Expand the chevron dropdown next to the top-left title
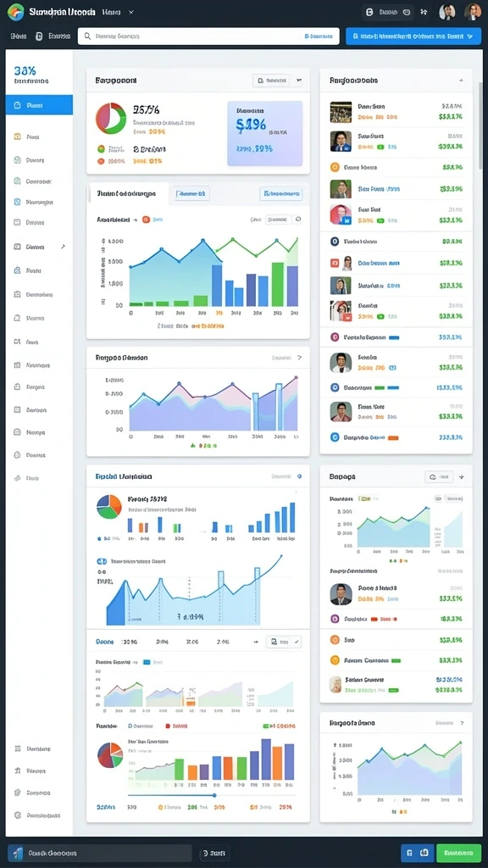 pos(131,12)
